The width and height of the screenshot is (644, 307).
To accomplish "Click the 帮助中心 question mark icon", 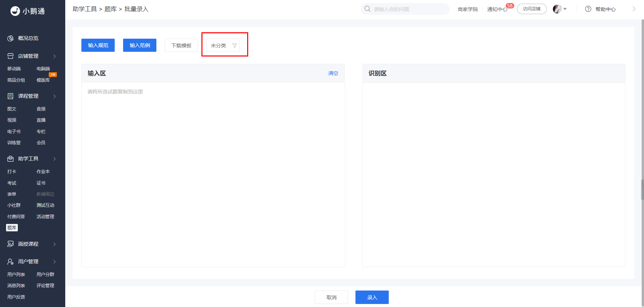I will tap(588, 9).
